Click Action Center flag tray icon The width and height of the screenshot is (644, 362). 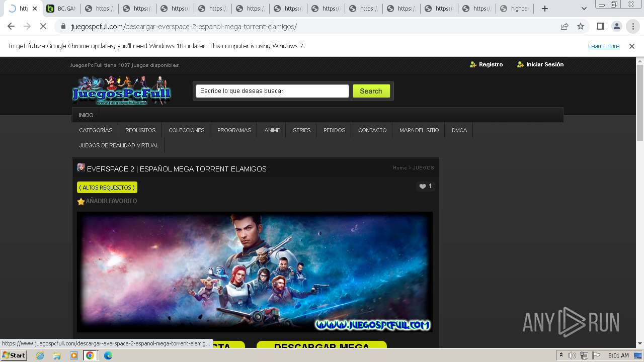coord(596,355)
